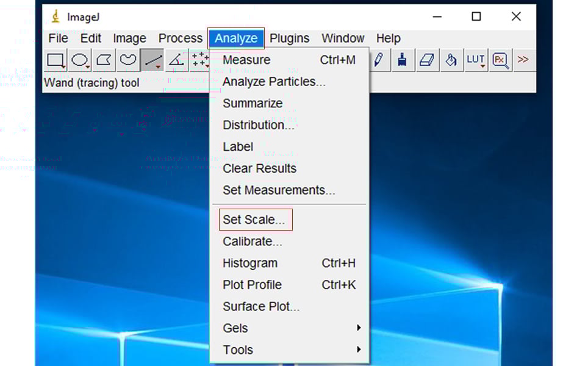588x366 pixels.
Task: Select the Angle tool
Action: (176, 60)
